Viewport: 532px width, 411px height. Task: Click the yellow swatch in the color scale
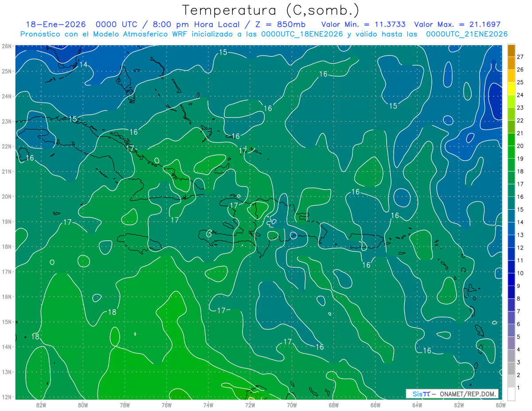click(511, 88)
